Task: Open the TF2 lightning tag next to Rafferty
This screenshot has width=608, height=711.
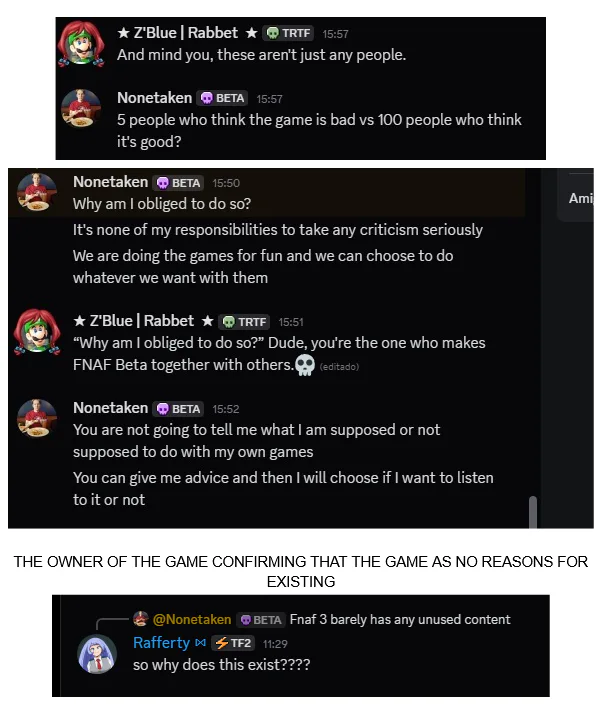Action: (x=234, y=643)
